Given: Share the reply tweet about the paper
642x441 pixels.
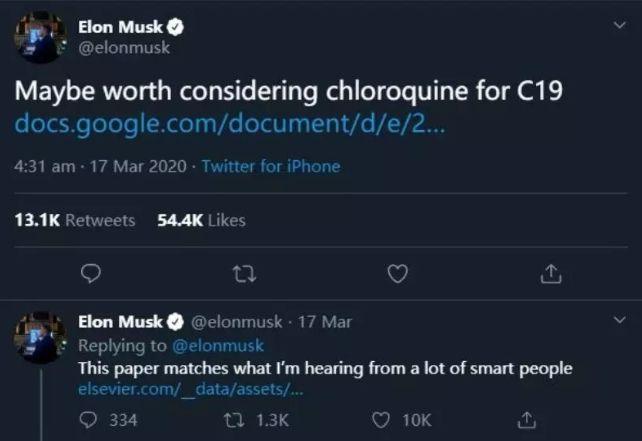Looking at the screenshot, I should click(527, 420).
